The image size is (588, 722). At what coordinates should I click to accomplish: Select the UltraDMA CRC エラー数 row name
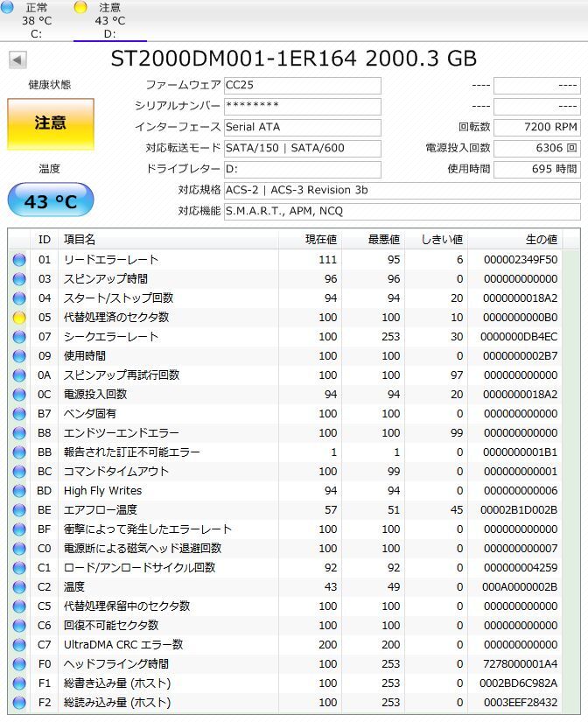coord(123,645)
